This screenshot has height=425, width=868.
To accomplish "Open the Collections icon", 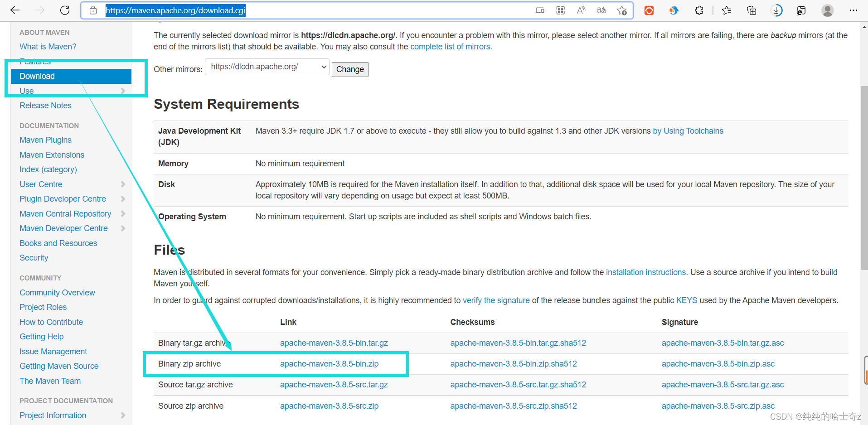I will [x=752, y=10].
